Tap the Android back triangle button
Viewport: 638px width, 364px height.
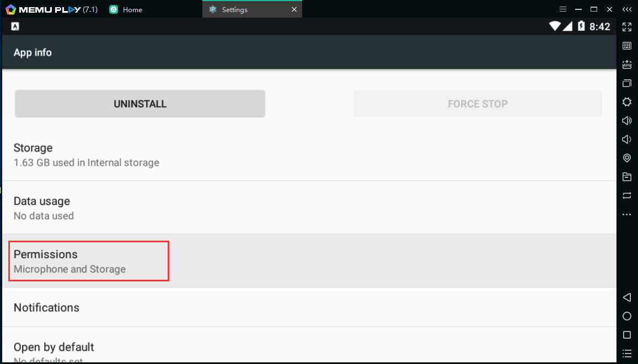627,297
